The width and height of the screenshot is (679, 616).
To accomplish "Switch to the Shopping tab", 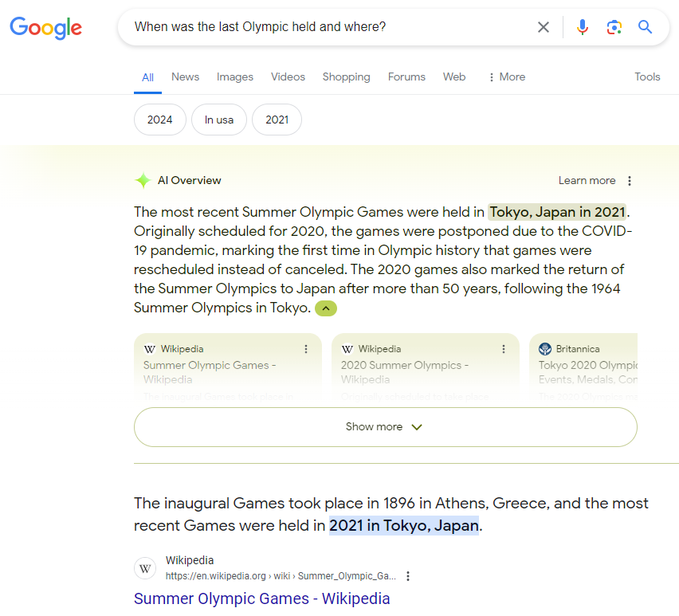I will [x=347, y=77].
